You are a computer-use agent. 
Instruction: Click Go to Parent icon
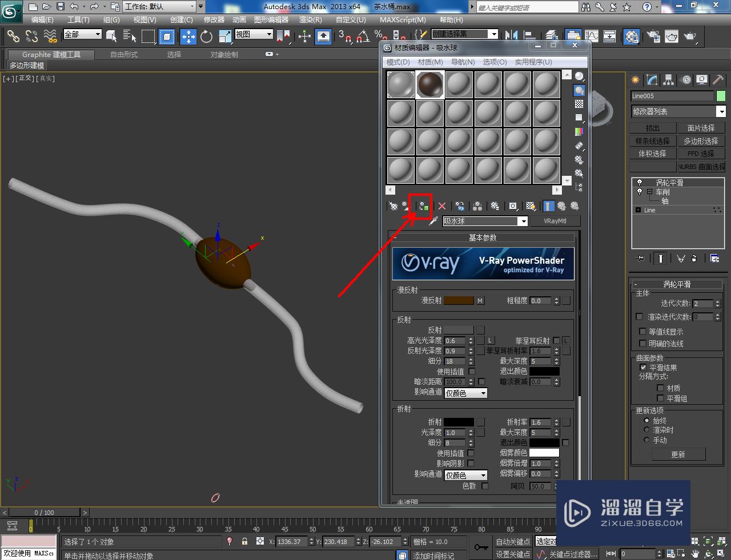[x=561, y=206]
